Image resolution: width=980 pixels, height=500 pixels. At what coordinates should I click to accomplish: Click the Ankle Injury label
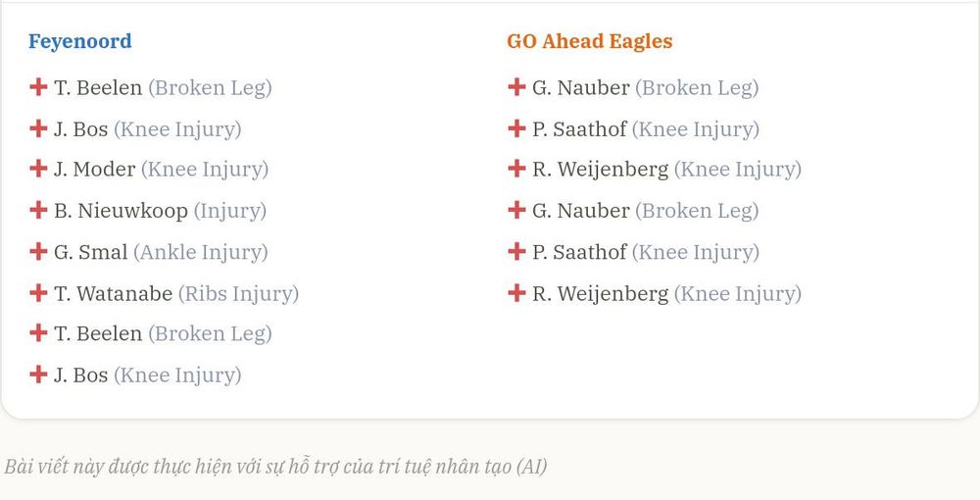(201, 253)
